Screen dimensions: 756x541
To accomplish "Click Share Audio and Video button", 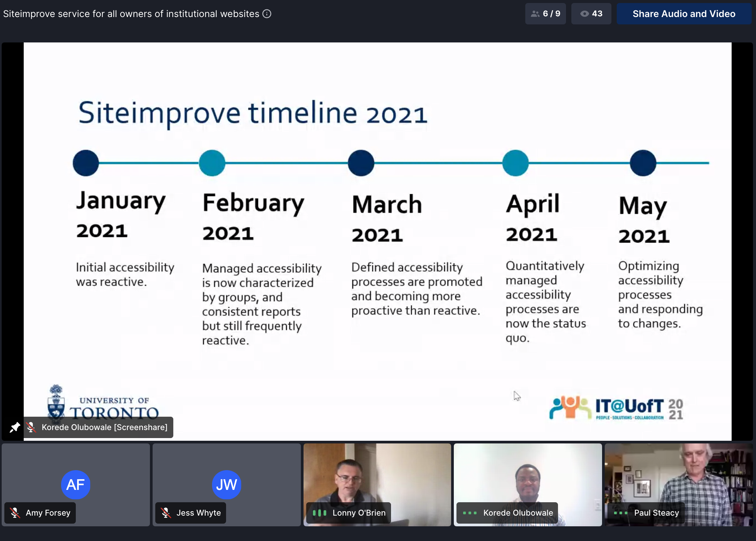I will pyautogui.click(x=684, y=14).
